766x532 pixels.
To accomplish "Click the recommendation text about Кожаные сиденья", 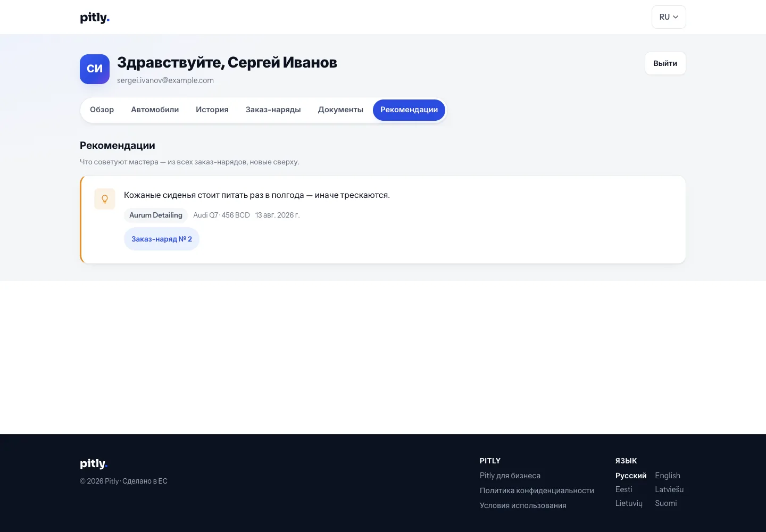I will click(x=257, y=195).
